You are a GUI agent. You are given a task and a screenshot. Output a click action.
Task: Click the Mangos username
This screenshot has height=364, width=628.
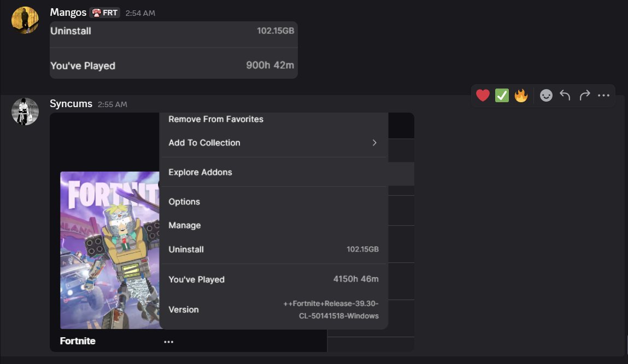click(x=68, y=13)
